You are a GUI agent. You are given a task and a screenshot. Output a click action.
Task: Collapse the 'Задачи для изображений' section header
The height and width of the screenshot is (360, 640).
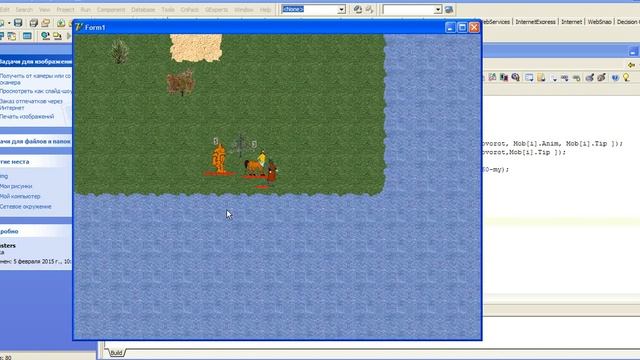(x=36, y=62)
